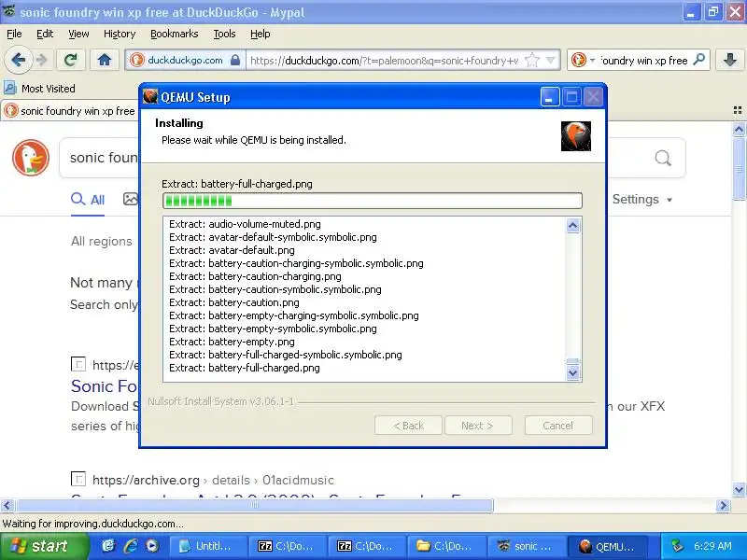Viewport: 747px width, 560px height.
Task: Click the address bar URL field
Action: [384, 61]
